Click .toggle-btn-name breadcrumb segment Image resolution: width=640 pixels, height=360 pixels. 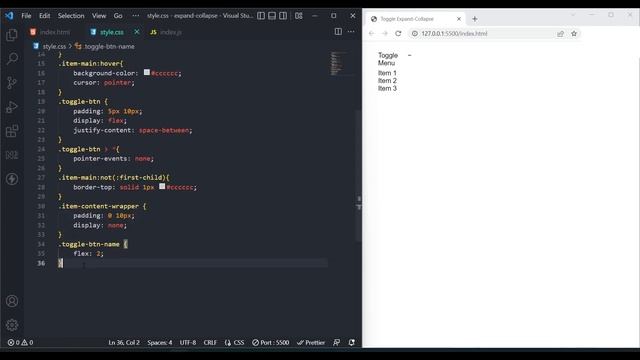(109, 46)
